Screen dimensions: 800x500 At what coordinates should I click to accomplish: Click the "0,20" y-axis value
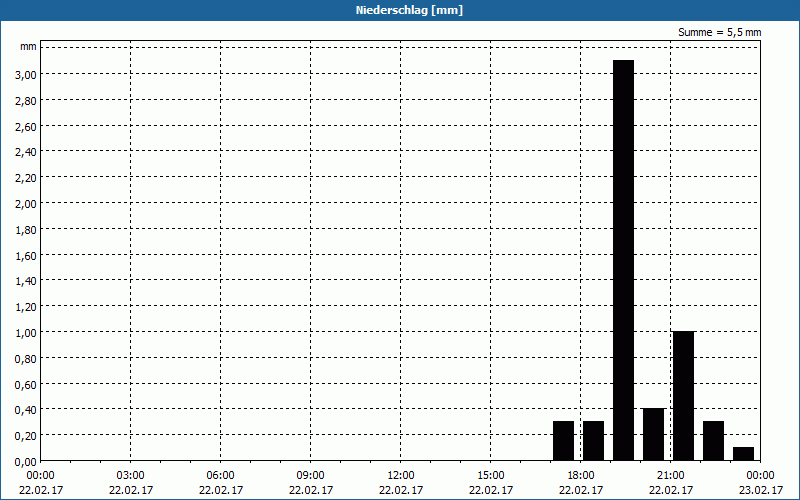[x=26, y=436]
